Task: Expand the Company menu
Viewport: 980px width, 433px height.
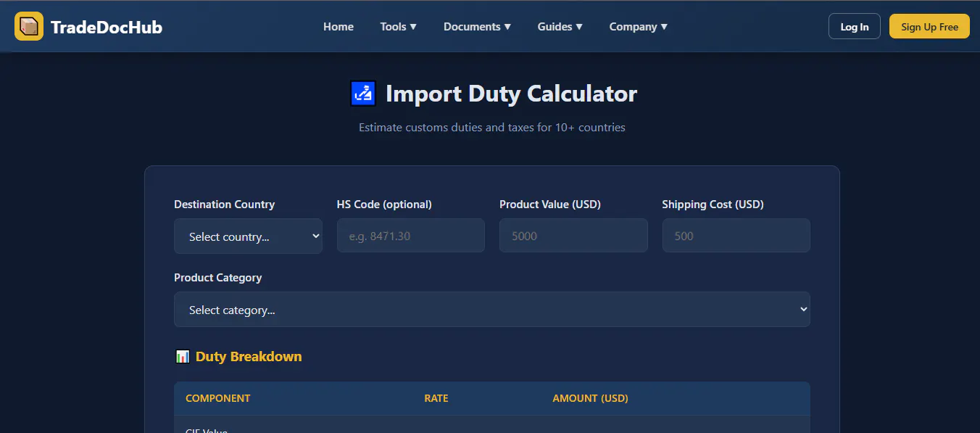Action: [x=638, y=27]
